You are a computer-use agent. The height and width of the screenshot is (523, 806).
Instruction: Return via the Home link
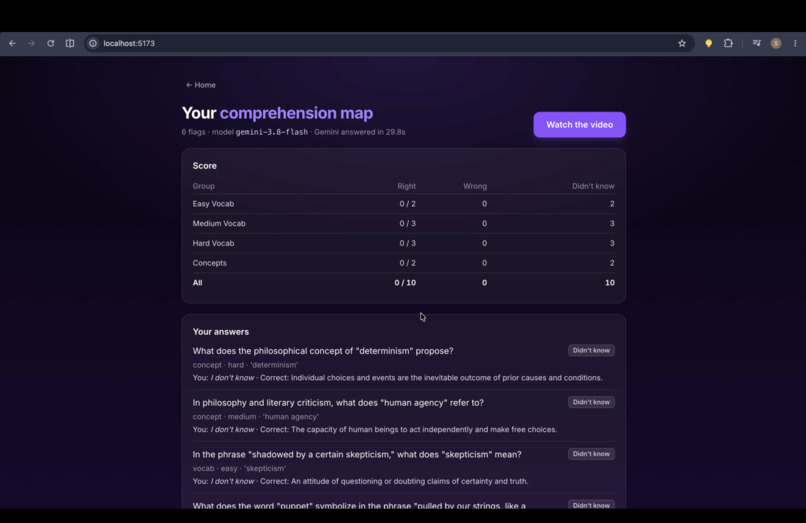click(x=200, y=85)
